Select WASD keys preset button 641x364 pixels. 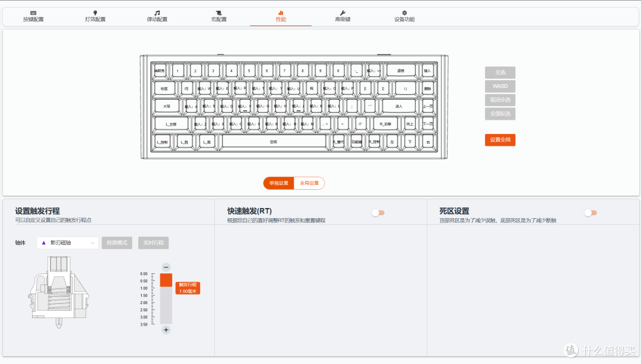(500, 86)
